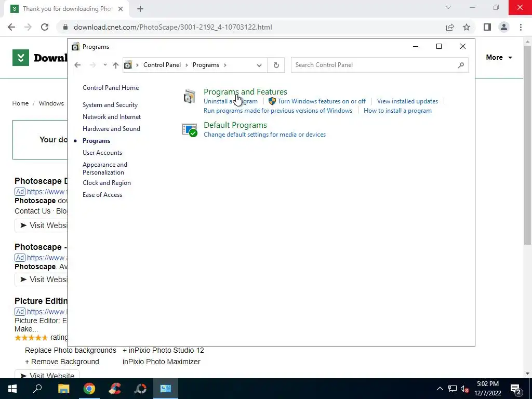Open Default Programs heading link
Screen dimensions: 532x399
coord(235,125)
